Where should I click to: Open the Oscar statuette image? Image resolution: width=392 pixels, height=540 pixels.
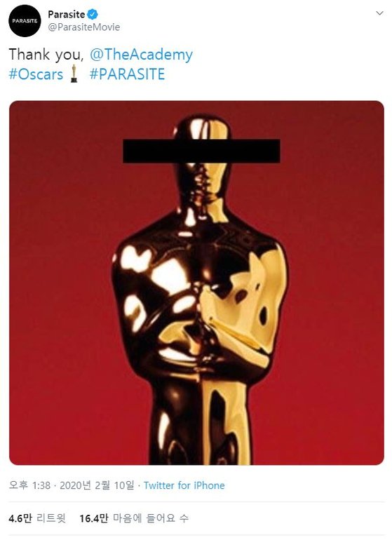click(x=196, y=283)
